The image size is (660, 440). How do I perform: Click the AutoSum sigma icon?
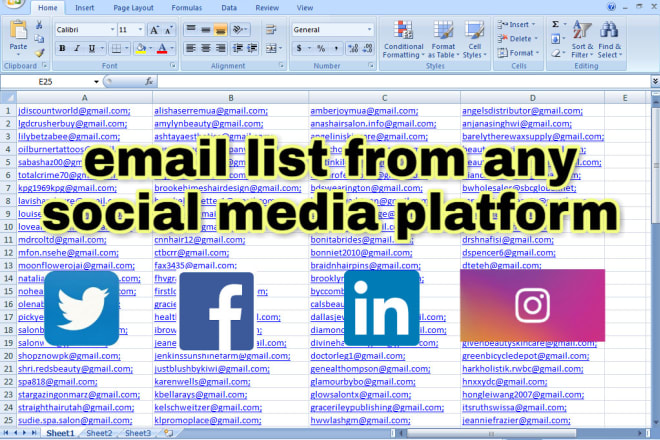tap(556, 24)
